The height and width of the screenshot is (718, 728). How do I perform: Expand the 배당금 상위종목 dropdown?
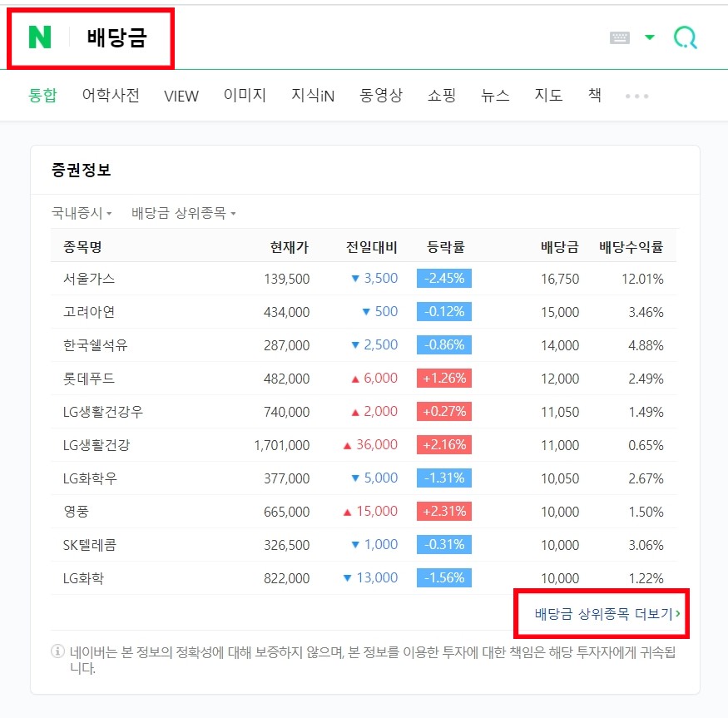click(183, 213)
